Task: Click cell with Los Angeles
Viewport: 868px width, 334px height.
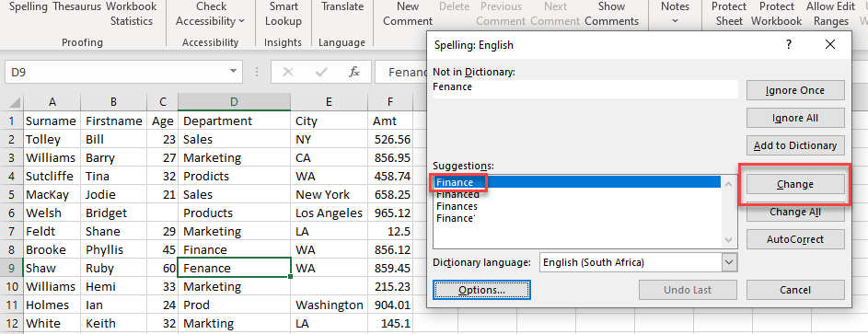Action: tap(329, 213)
